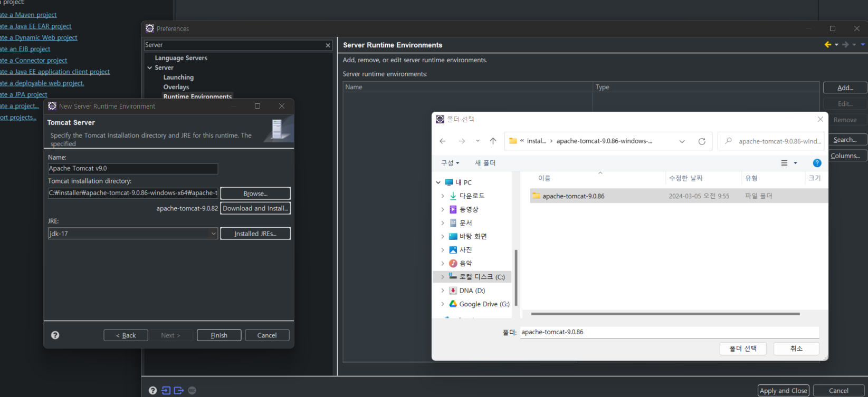The width and height of the screenshot is (868, 397).
Task: Open the Dynamic Web project link
Action: tap(39, 37)
